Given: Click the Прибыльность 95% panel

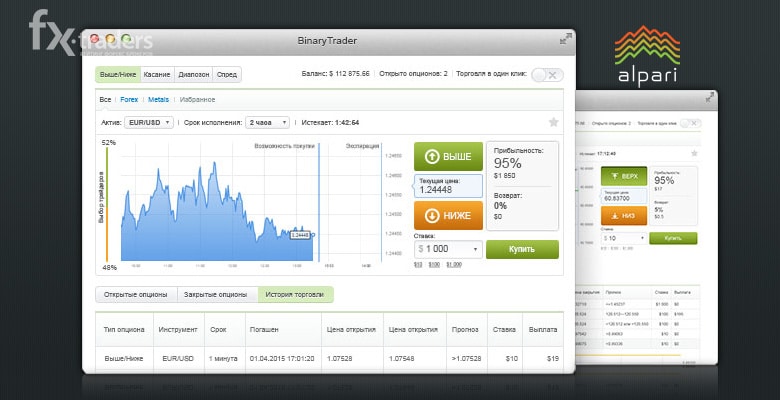Looking at the screenshot, I should click(522, 163).
